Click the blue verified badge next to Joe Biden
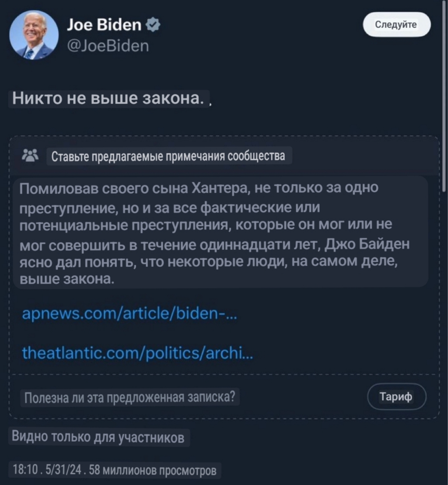 pos(153,25)
